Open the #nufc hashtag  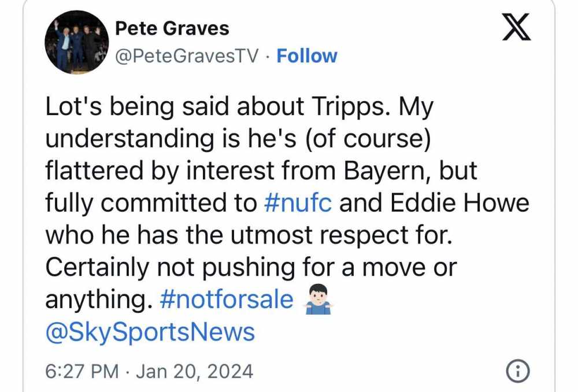click(x=298, y=202)
